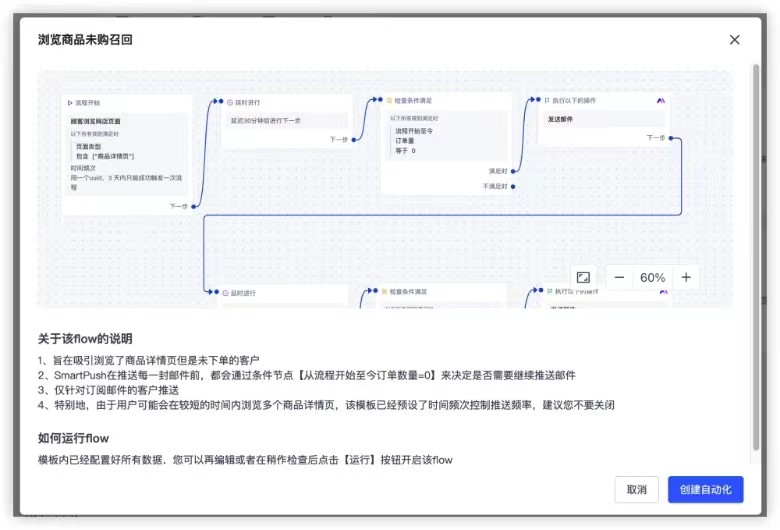Click the 时间频次 label in start node
The width and height of the screenshot is (780, 530).
[83, 168]
